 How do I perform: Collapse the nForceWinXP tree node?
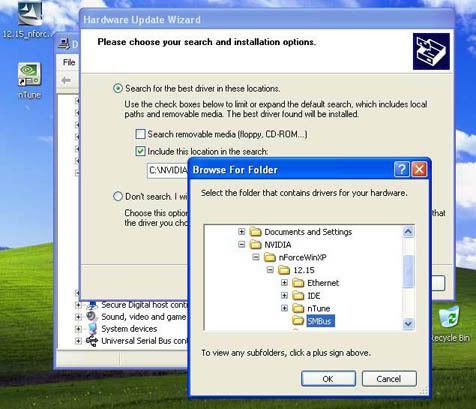tap(256, 257)
